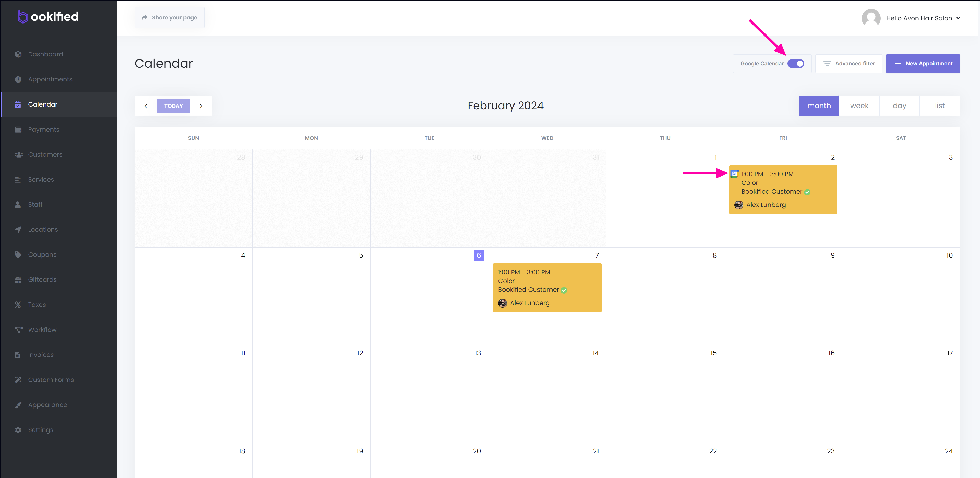
Task: Click the TODAY button
Action: click(x=173, y=106)
